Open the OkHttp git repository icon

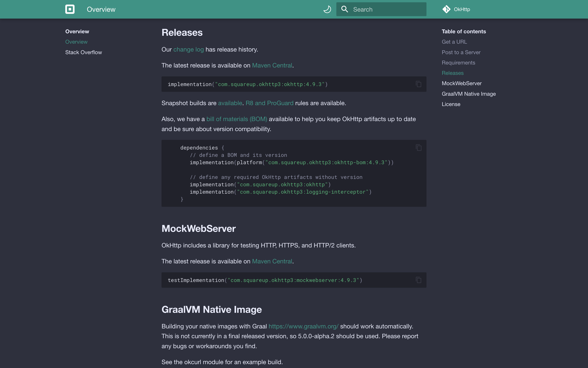(446, 9)
